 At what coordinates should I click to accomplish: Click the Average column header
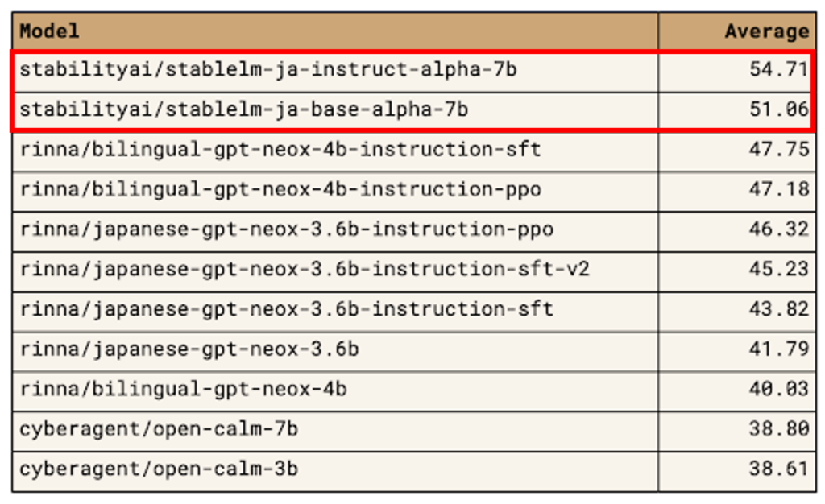[767, 31]
